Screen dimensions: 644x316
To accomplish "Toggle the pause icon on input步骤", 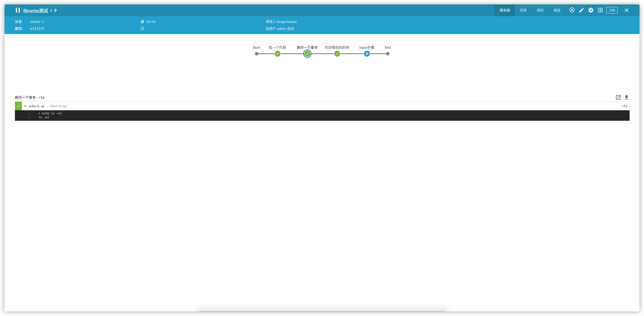I will (367, 54).
